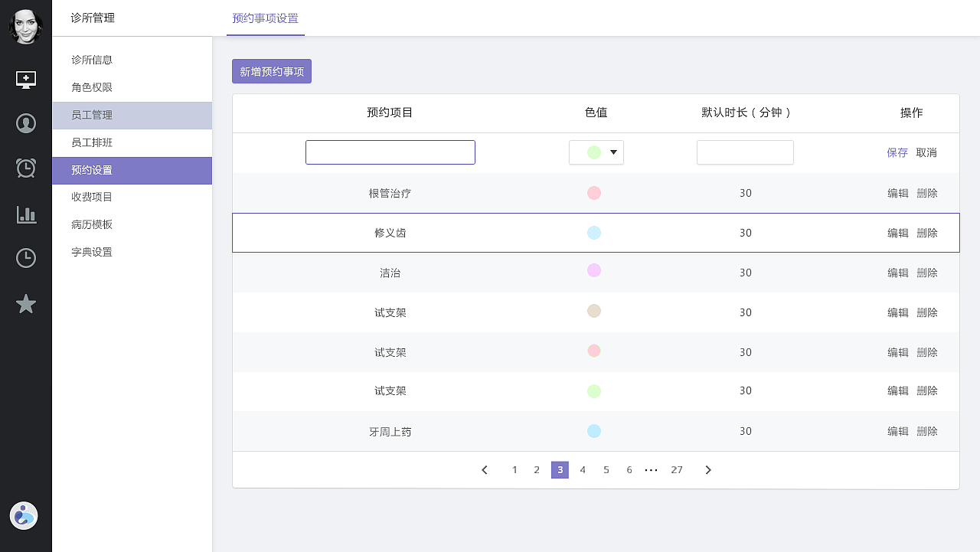980x552 pixels.
Task: Click the next page arrow chevron
Action: coord(707,469)
